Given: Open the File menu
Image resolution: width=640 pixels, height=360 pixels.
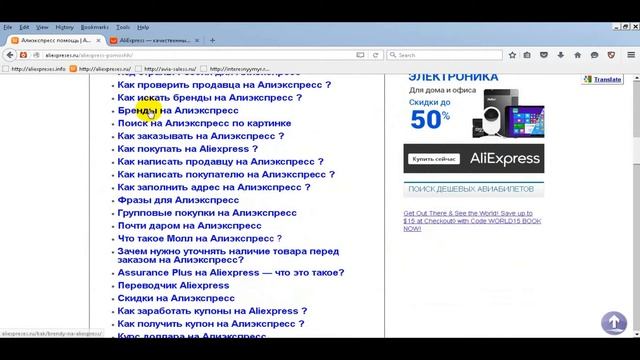Looking at the screenshot, I should tap(7, 27).
